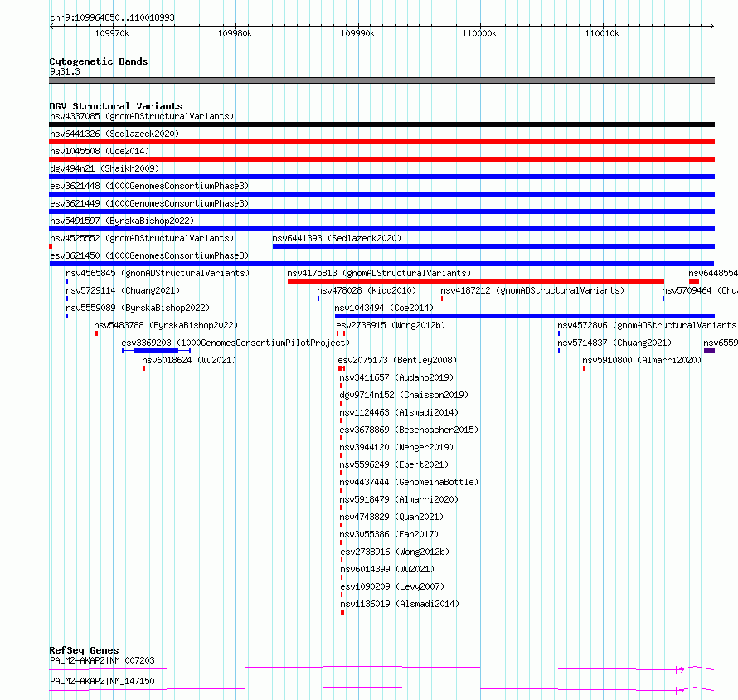738x700 pixels.
Task: Open nsv4187212 gnomADStructuralVariants label
Action: [x=532, y=290]
